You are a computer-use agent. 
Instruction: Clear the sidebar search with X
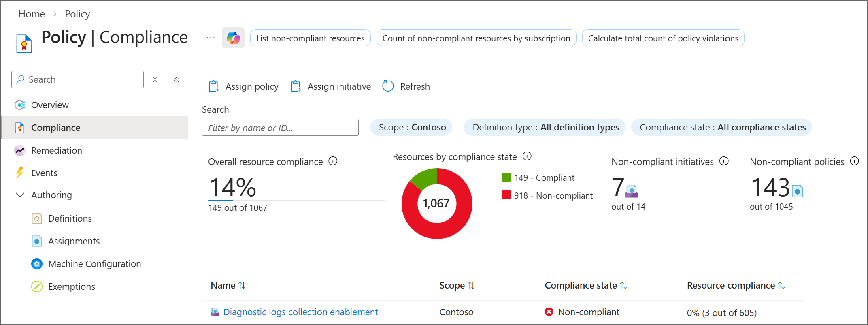point(155,79)
